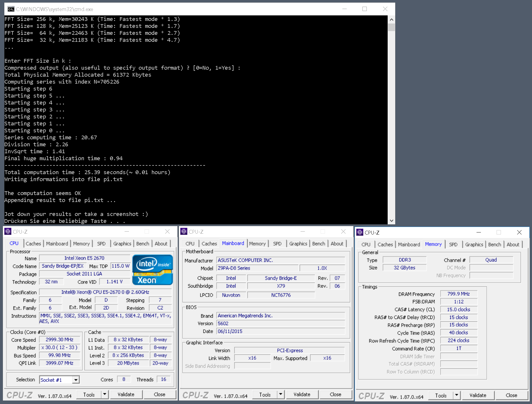Image resolution: width=532 pixels, height=404 pixels.
Task: Open Bench tab in middle CPU-Z window
Action: pyautogui.click(x=319, y=244)
